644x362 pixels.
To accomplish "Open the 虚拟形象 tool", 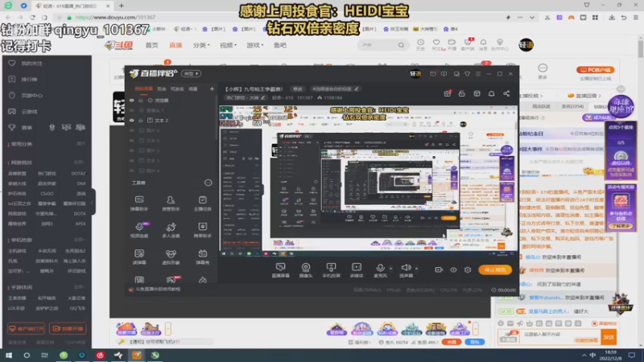I will pos(171,257).
